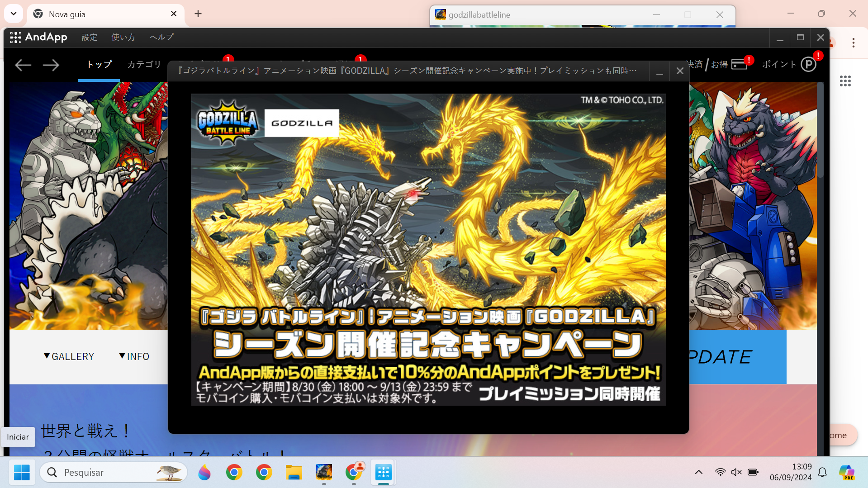
Task: Open the 設定 menu in AndApp
Action: click(90, 37)
